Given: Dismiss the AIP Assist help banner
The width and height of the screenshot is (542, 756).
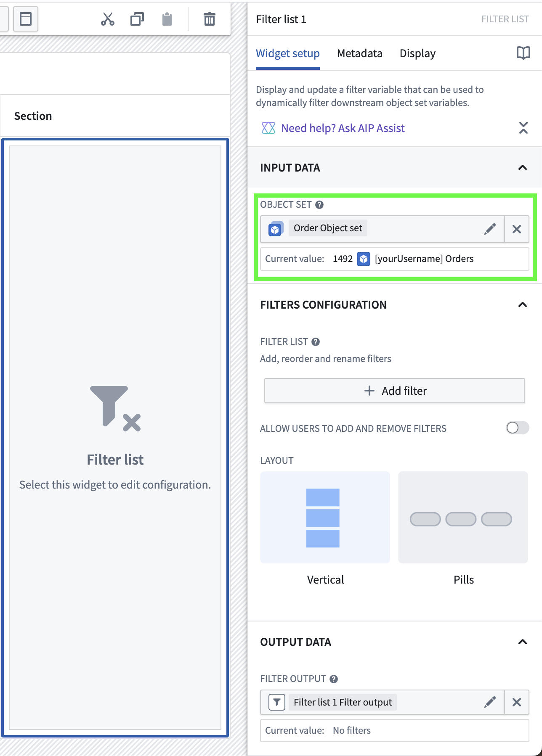Looking at the screenshot, I should click(x=523, y=128).
